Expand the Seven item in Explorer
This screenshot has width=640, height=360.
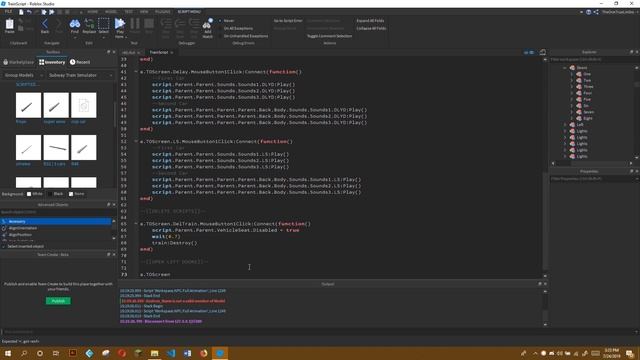[571, 112]
